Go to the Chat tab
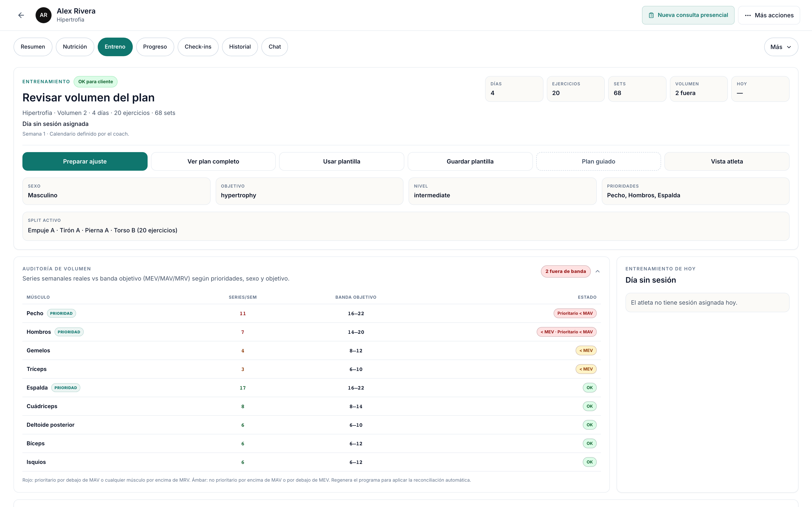The height and width of the screenshot is (507, 812). (274, 47)
